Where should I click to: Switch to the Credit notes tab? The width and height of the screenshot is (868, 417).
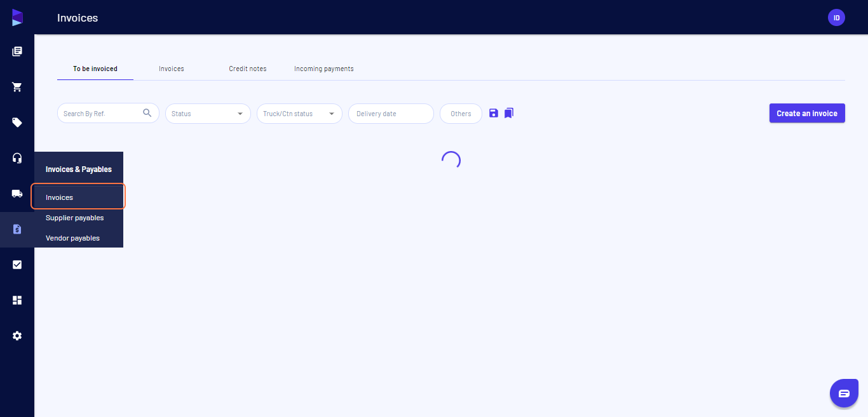coord(248,69)
